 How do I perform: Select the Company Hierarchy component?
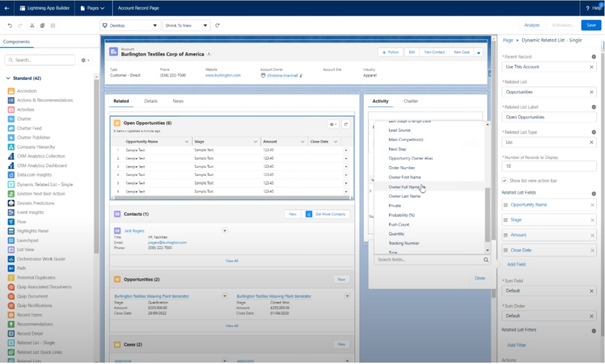tap(36, 147)
